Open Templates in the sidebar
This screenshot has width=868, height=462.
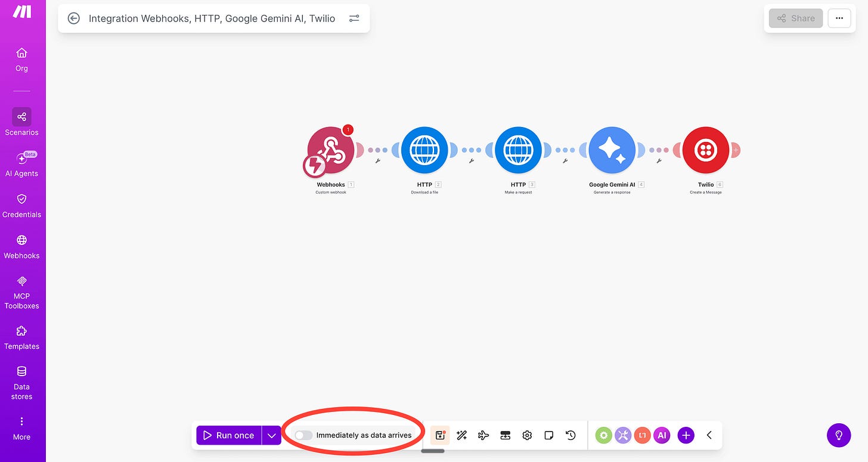pos(21,337)
